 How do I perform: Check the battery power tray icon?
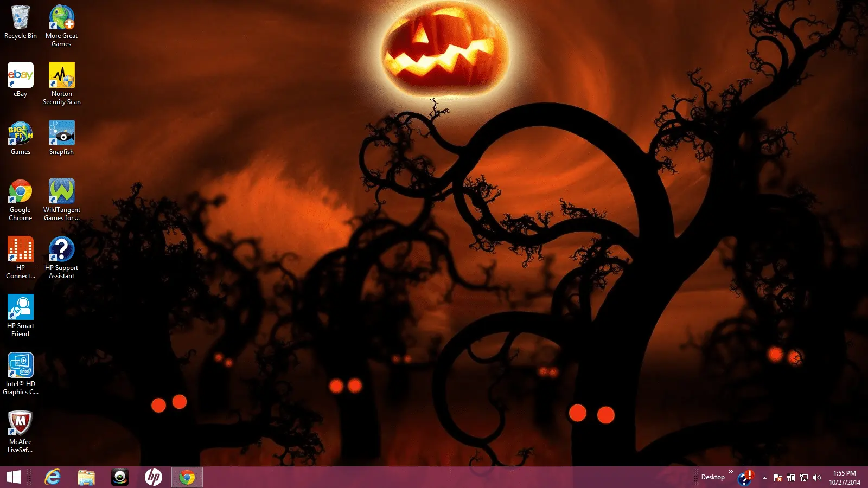pyautogui.click(x=791, y=478)
